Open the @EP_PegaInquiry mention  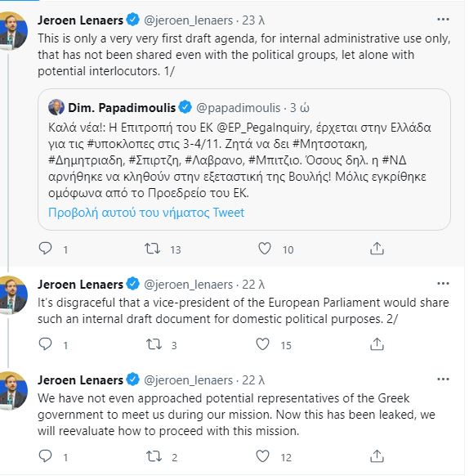tap(264, 128)
